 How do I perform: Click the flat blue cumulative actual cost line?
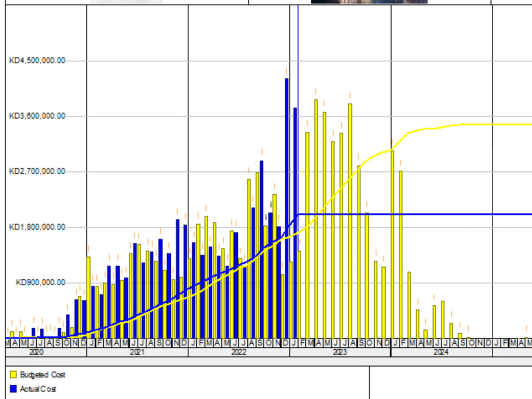[x=414, y=214]
